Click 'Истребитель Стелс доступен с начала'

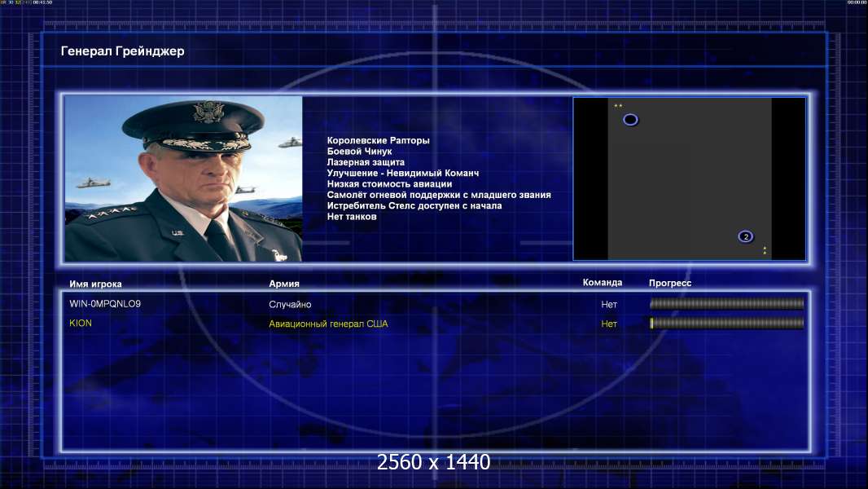pos(414,205)
